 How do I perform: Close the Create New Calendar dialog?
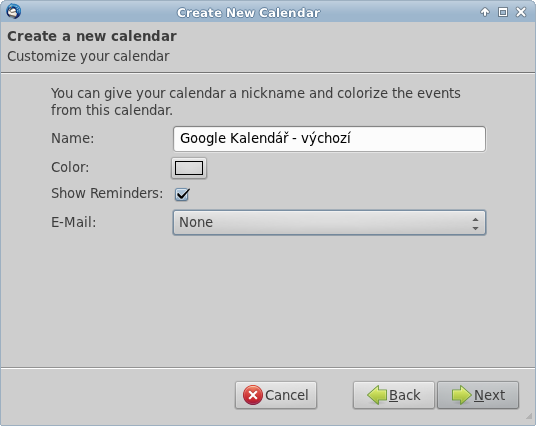tap(521, 12)
